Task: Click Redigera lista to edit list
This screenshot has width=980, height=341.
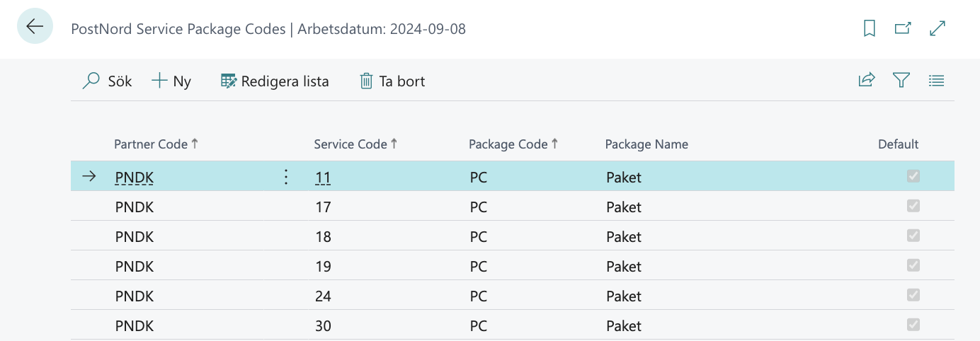Action: 275,81
